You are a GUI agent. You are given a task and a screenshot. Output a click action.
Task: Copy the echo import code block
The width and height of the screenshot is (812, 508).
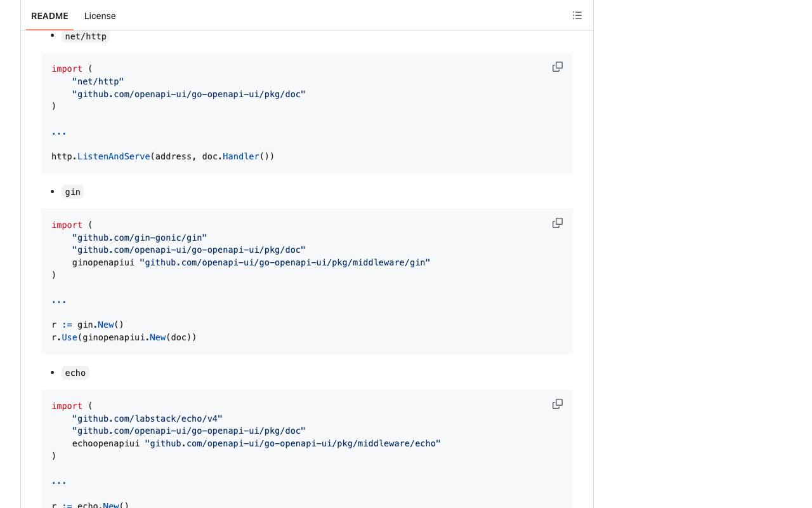[558, 404]
